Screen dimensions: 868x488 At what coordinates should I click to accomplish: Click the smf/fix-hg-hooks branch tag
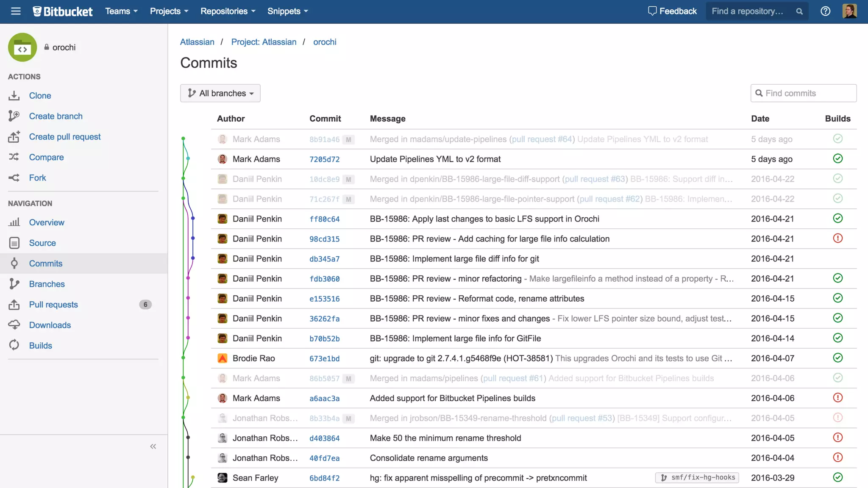point(697,477)
